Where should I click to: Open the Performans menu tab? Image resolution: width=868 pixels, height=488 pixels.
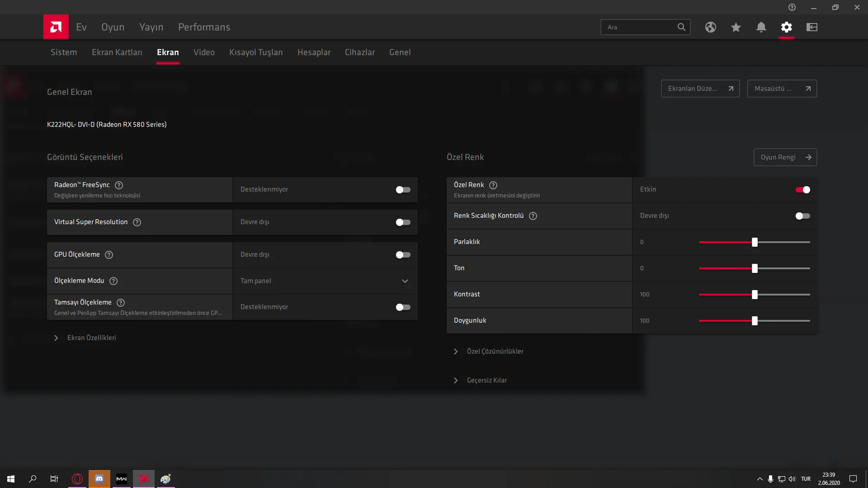coord(204,27)
